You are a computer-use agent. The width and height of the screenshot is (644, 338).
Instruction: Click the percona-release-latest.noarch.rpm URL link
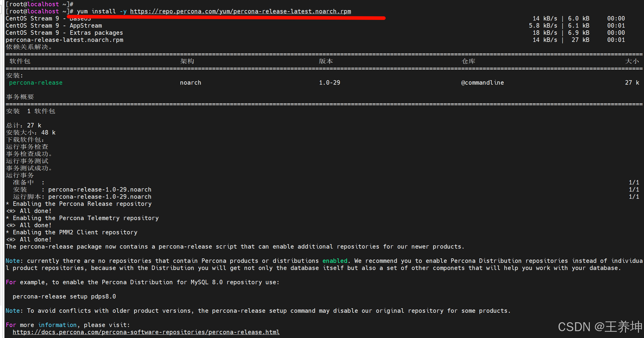(x=240, y=11)
